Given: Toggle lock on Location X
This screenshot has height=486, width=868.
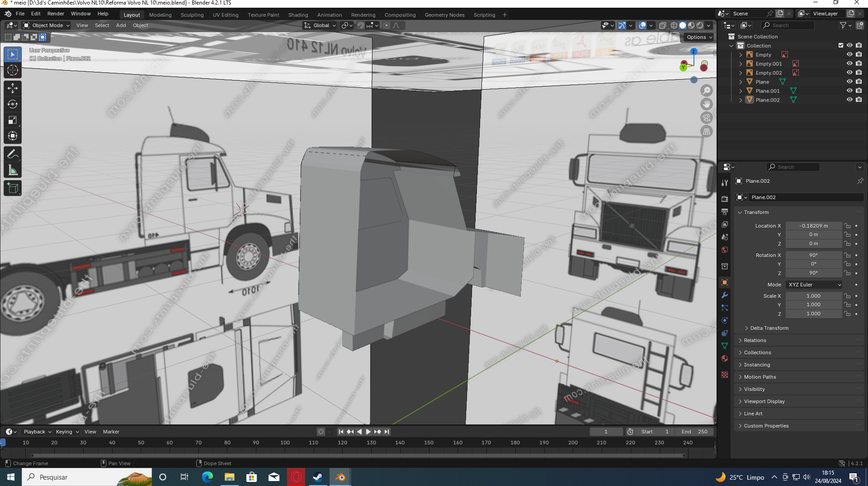Looking at the screenshot, I should point(848,226).
